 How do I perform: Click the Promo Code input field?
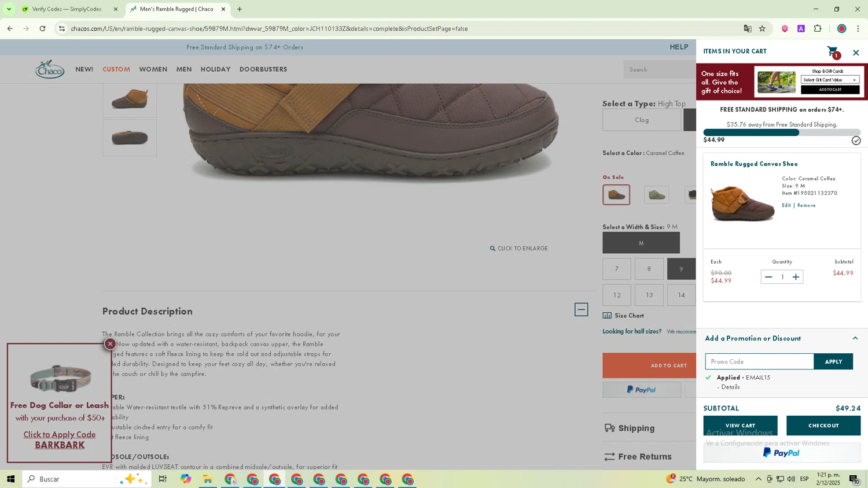click(759, 361)
